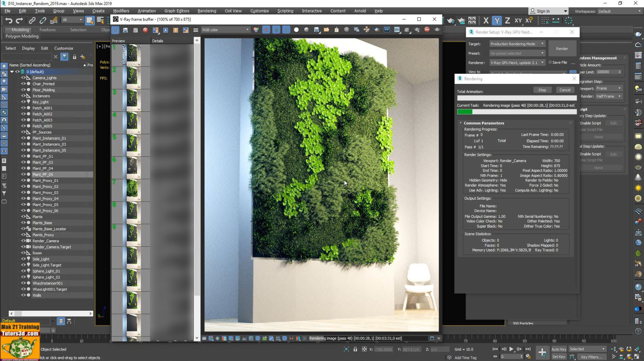This screenshot has width=644, height=361.
Task: Click Particle Upper Limit spinner arrows
Action: click(x=619, y=72)
